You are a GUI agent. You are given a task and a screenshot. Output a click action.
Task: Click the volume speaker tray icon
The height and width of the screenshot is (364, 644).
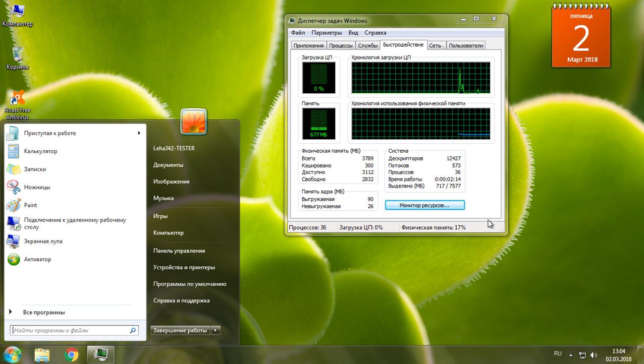pyautogui.click(x=593, y=355)
